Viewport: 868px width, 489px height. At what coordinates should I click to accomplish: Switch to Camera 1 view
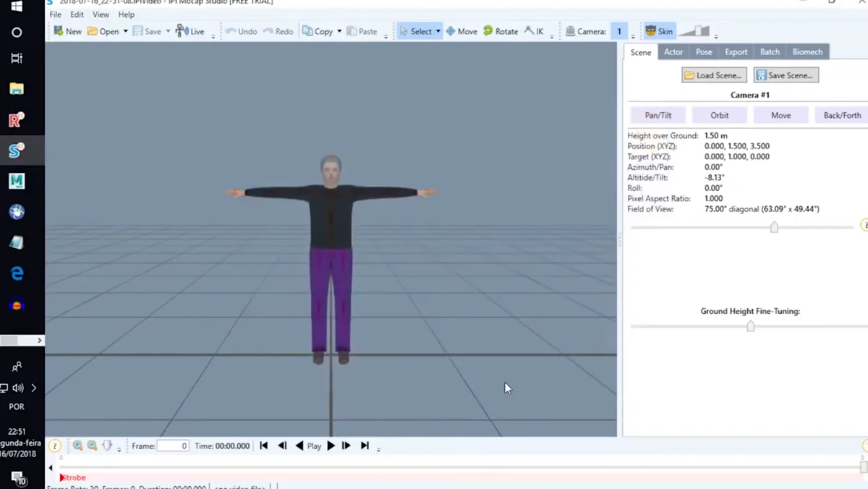pos(619,31)
